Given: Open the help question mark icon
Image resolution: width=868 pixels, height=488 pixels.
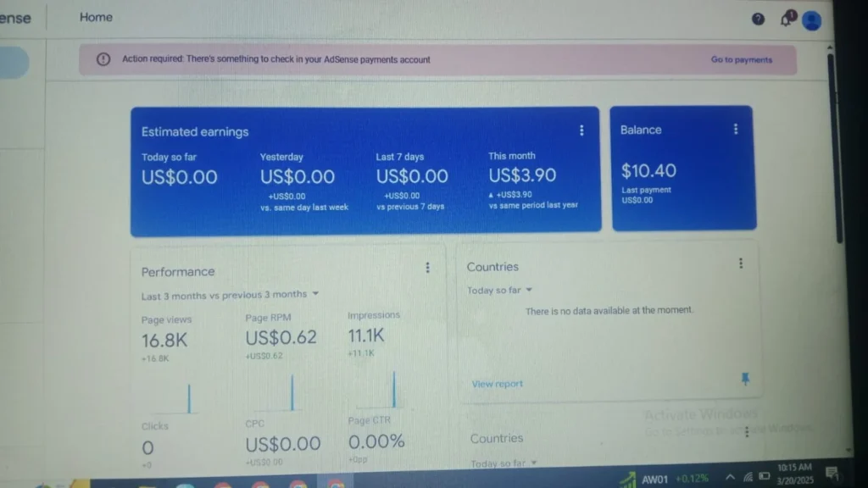Looking at the screenshot, I should click(758, 19).
